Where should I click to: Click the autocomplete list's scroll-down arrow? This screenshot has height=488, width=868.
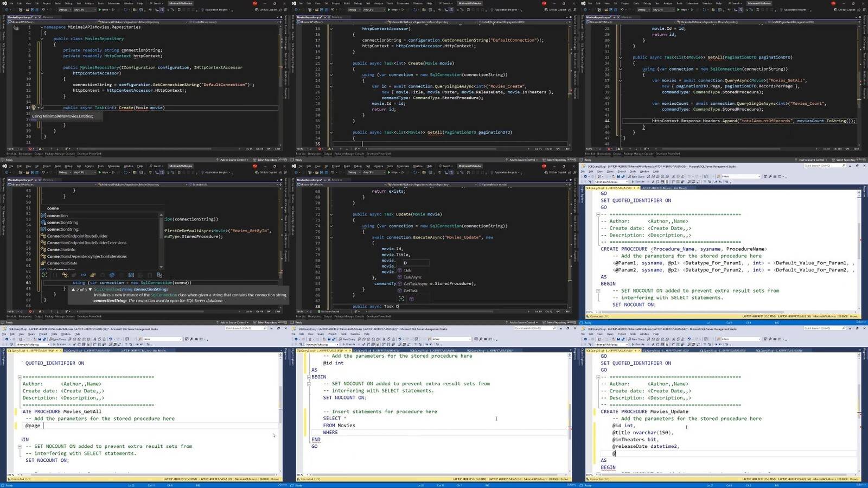click(x=161, y=267)
